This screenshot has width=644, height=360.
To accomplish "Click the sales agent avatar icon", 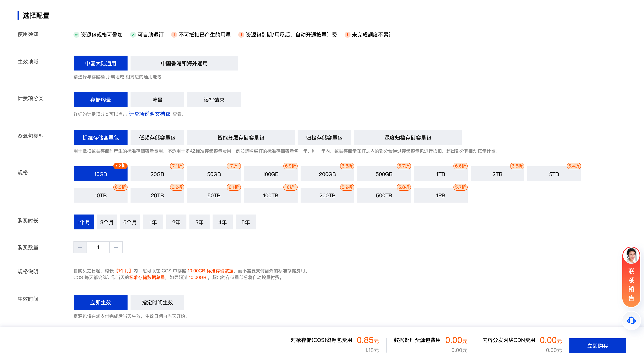I will 631,256.
